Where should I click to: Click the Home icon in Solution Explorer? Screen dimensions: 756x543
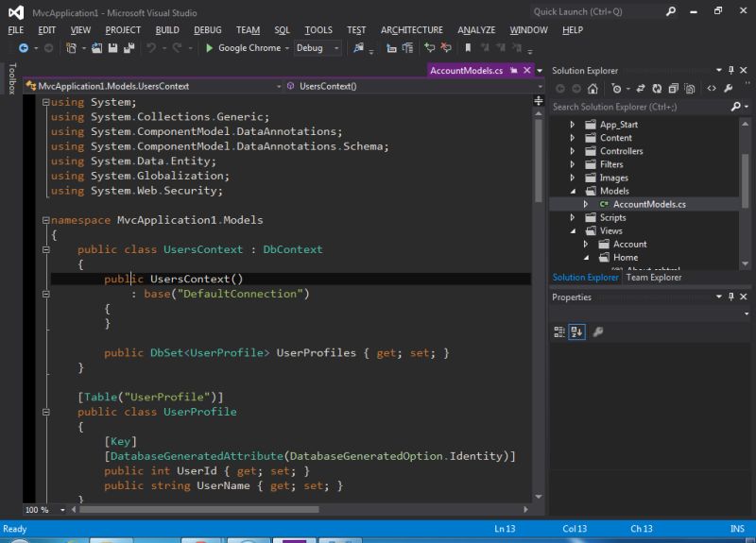click(593, 88)
